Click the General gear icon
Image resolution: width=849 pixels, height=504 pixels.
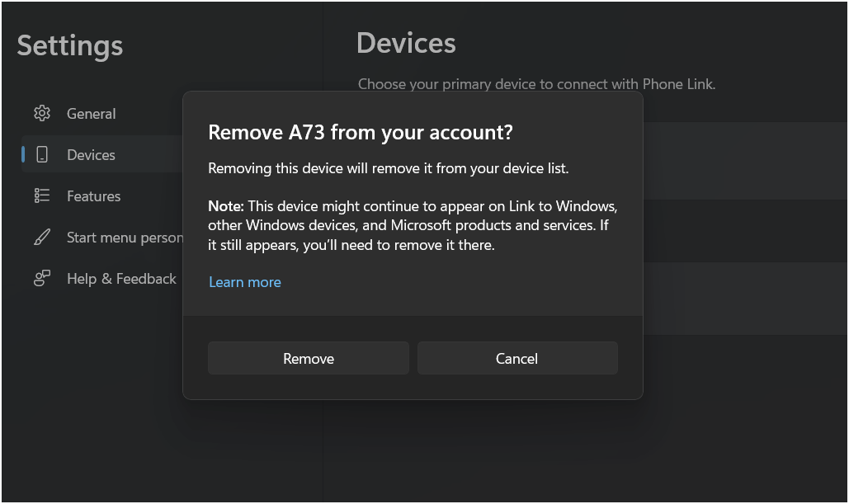tap(42, 113)
